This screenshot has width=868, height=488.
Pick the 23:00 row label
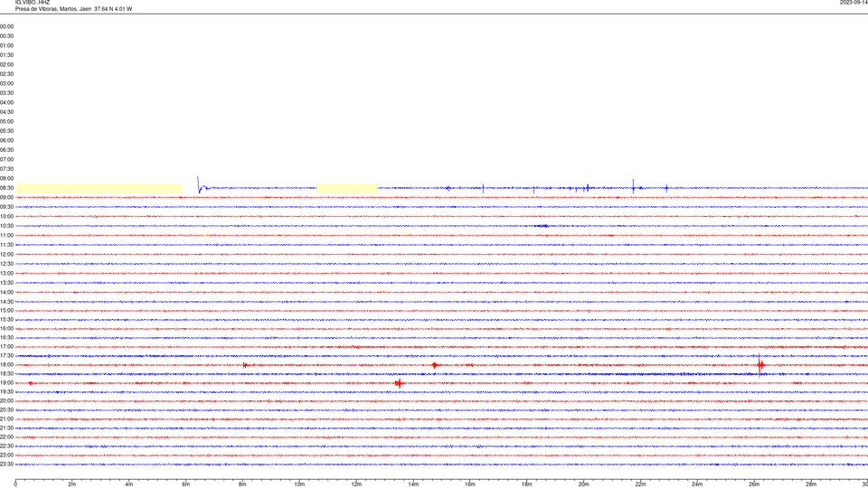6,455
